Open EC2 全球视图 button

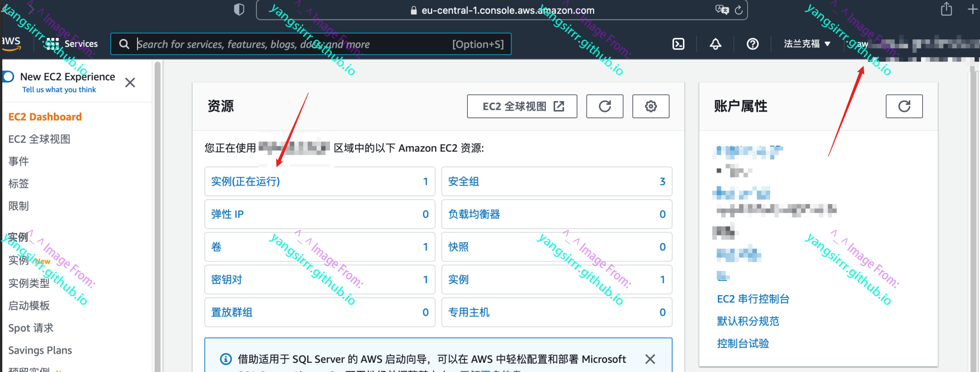522,106
